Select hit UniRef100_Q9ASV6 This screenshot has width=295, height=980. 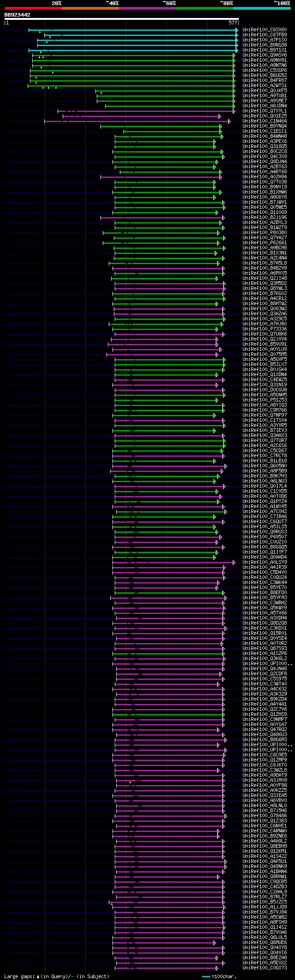(265, 55)
